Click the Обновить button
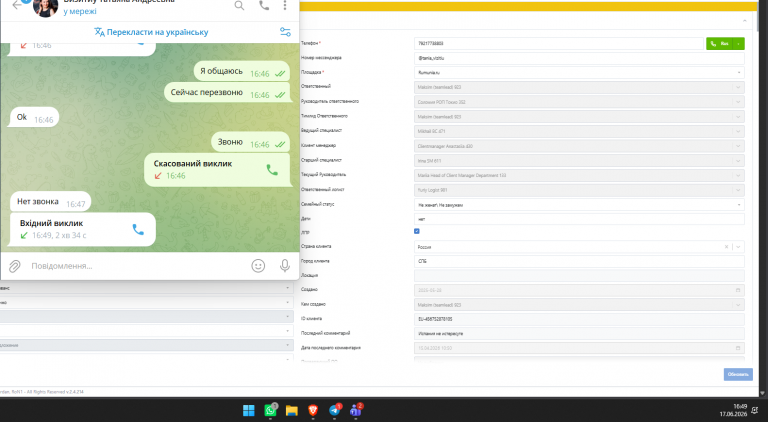Screen dimensions: 768x422 [738, 374]
